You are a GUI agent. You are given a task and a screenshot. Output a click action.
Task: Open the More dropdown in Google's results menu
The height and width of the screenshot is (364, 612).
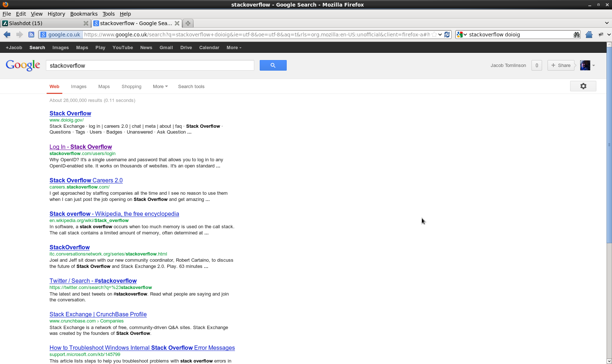coord(160,86)
